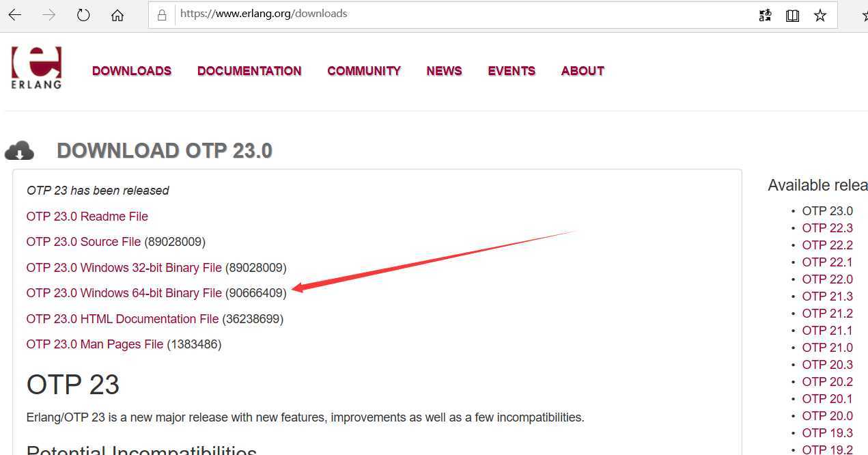Screen dimensions: 868x455
Task: Select OTP 20.0 release
Action: [x=828, y=416]
